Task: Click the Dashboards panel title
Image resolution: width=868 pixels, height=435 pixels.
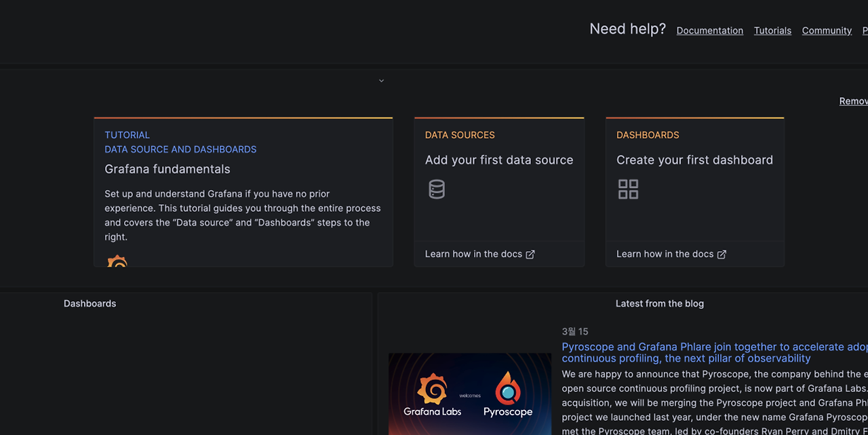Action: click(90, 303)
